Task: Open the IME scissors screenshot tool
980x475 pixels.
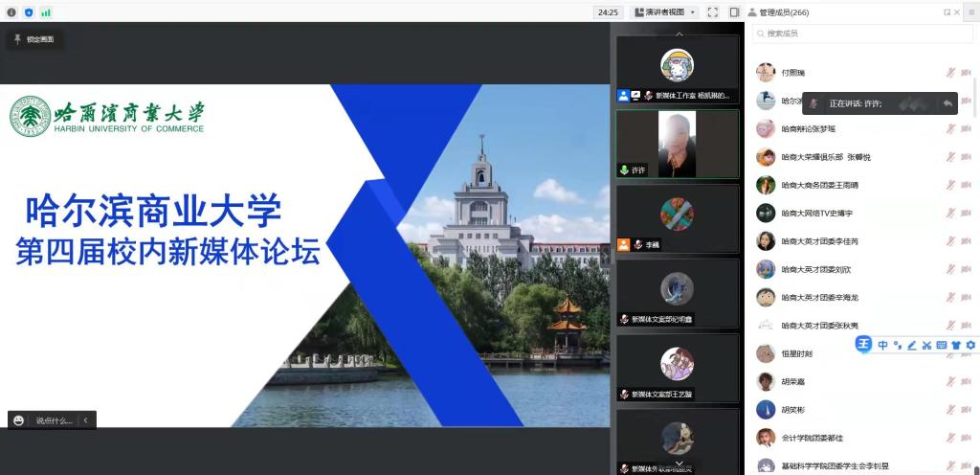Action: click(x=926, y=345)
